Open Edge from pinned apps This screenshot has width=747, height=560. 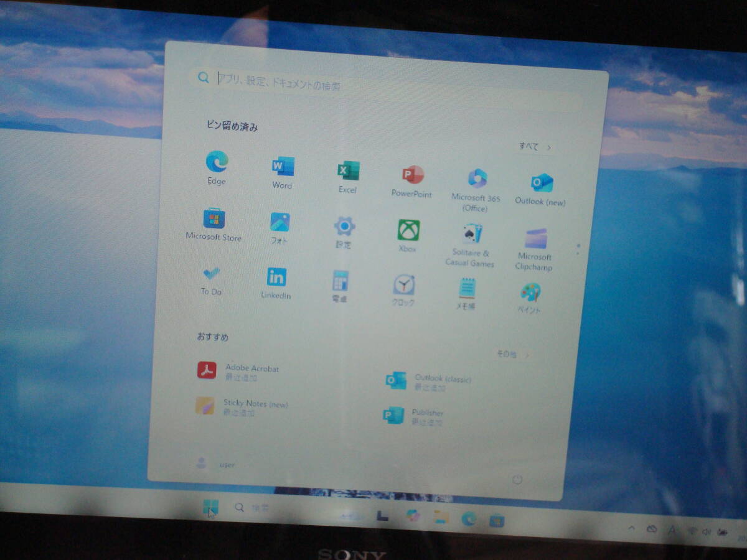coord(217,169)
